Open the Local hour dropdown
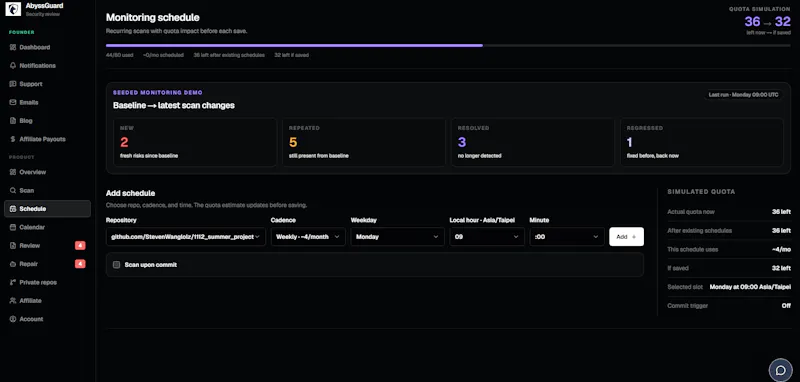Screen dimensions: 800x382 coord(487,237)
